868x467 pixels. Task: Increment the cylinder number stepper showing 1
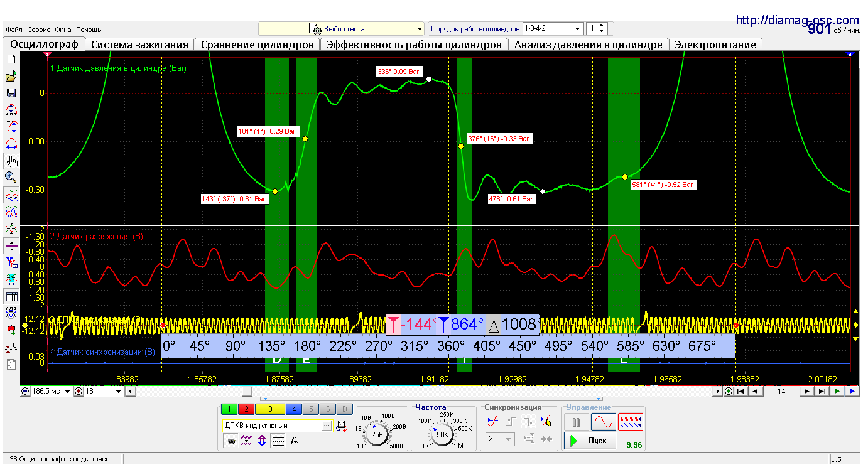point(602,26)
